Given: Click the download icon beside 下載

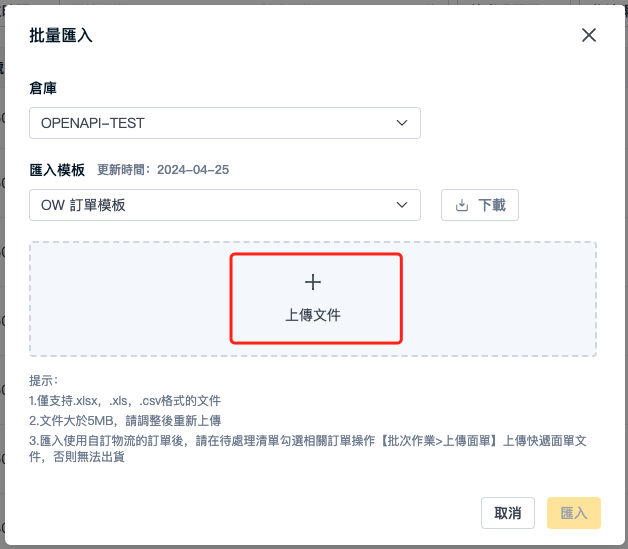Looking at the screenshot, I should [462, 205].
